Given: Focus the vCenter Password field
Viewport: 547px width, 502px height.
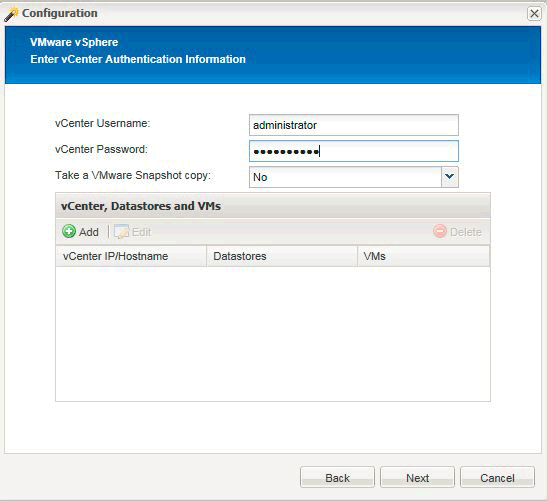Looking at the screenshot, I should click(354, 151).
